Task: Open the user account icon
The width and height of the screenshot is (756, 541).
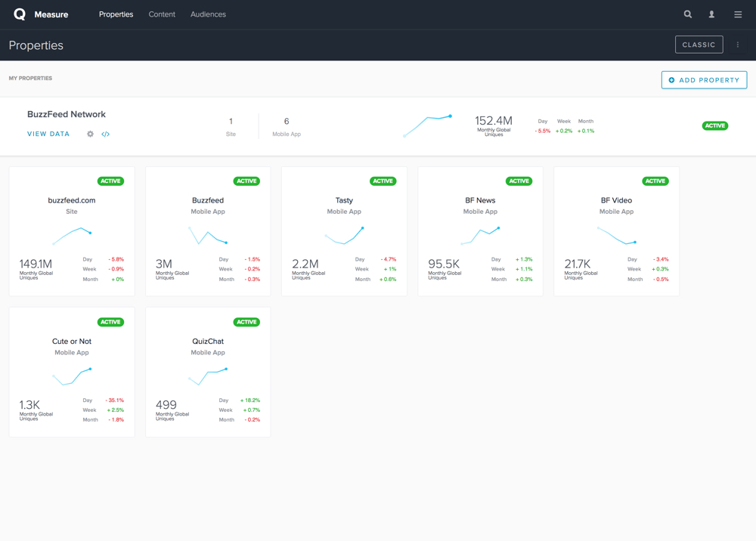Action: coord(711,14)
